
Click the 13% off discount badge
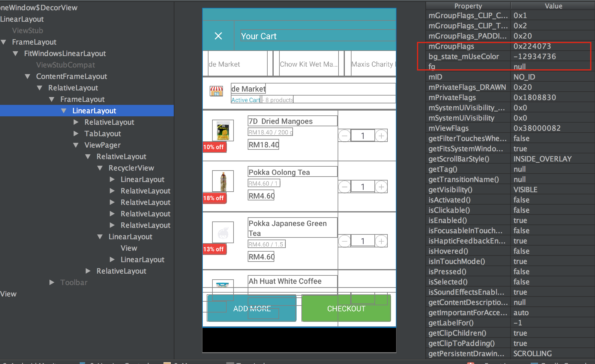click(x=214, y=249)
